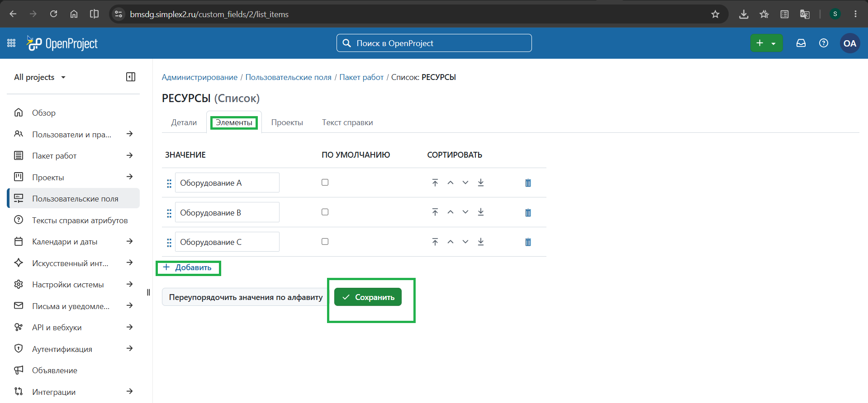Collapse the sidebar with the panel icon

131,77
